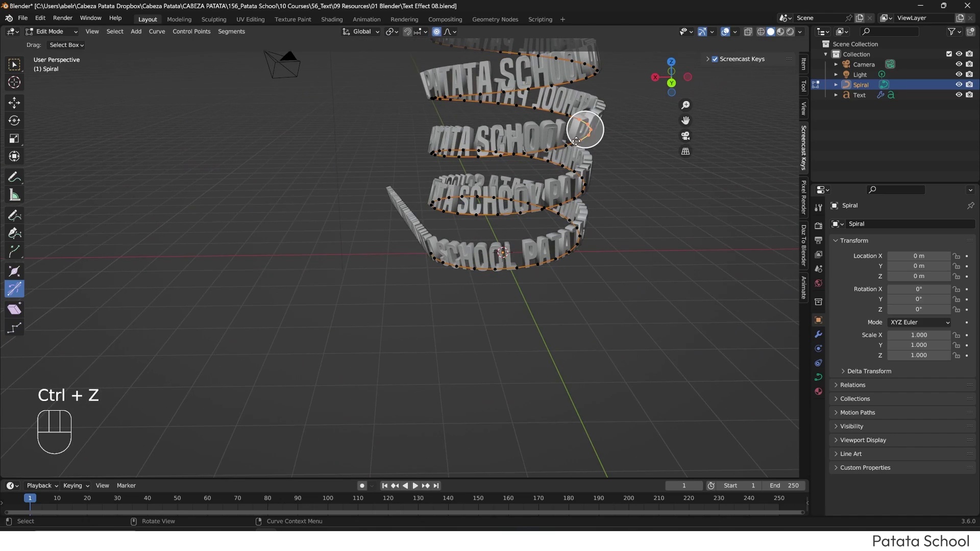Select the Draw curve tool
The image size is (980, 551).
(14, 215)
